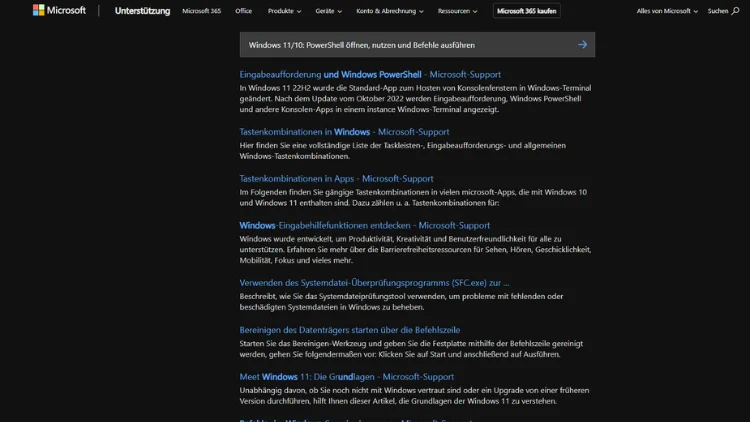Click the description starting "Unabhängig davon, ob Sie"
The image size is (750, 422).
tap(414, 396)
